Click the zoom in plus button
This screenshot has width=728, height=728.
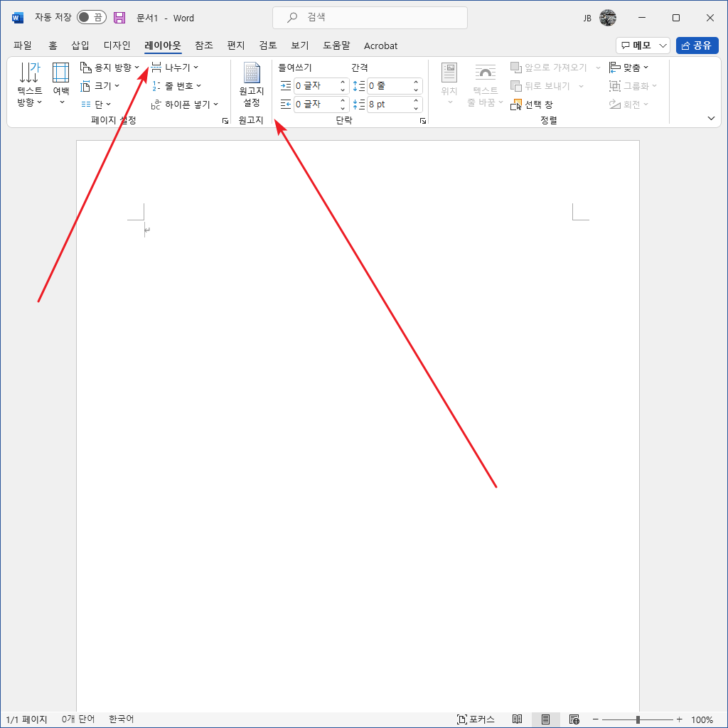[679, 719]
